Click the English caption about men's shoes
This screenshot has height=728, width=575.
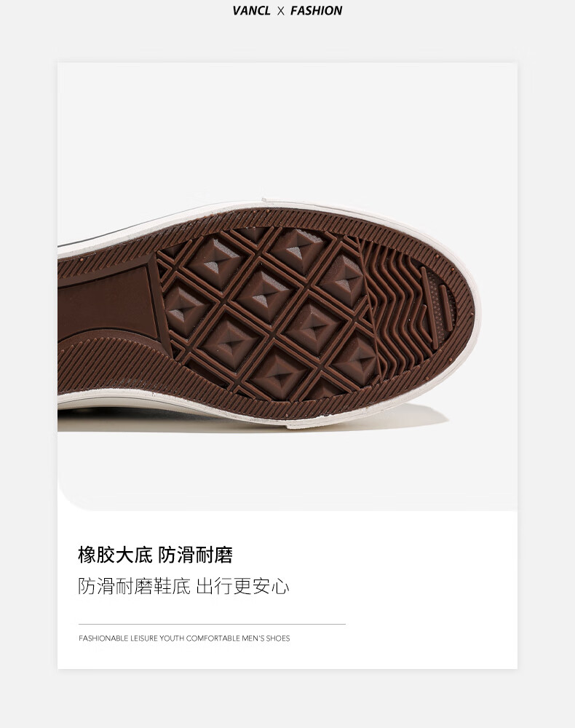(x=184, y=638)
